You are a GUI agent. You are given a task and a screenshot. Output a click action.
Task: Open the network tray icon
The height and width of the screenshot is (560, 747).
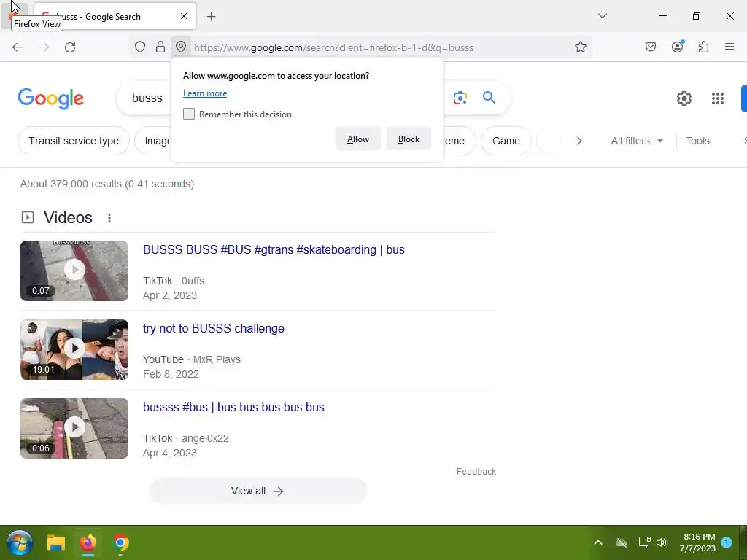coord(644,542)
